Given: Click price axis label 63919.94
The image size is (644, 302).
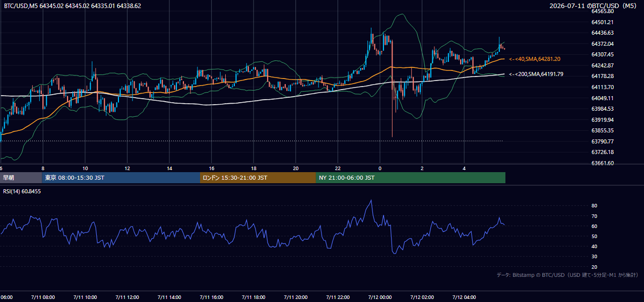Looking at the screenshot, I should (x=603, y=120).
